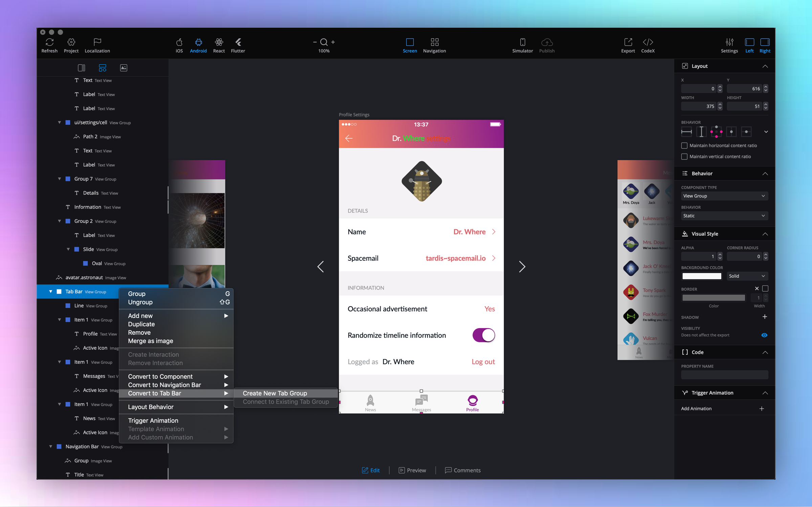Viewport: 812px width, 507px height.
Task: Select the Flutter platform icon
Action: coord(238,42)
